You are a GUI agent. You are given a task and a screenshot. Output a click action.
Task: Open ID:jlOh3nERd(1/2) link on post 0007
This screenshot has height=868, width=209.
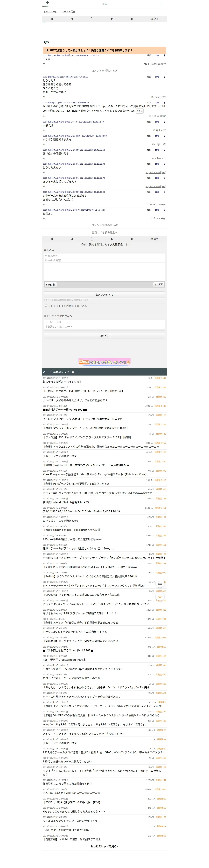(x=156, y=173)
